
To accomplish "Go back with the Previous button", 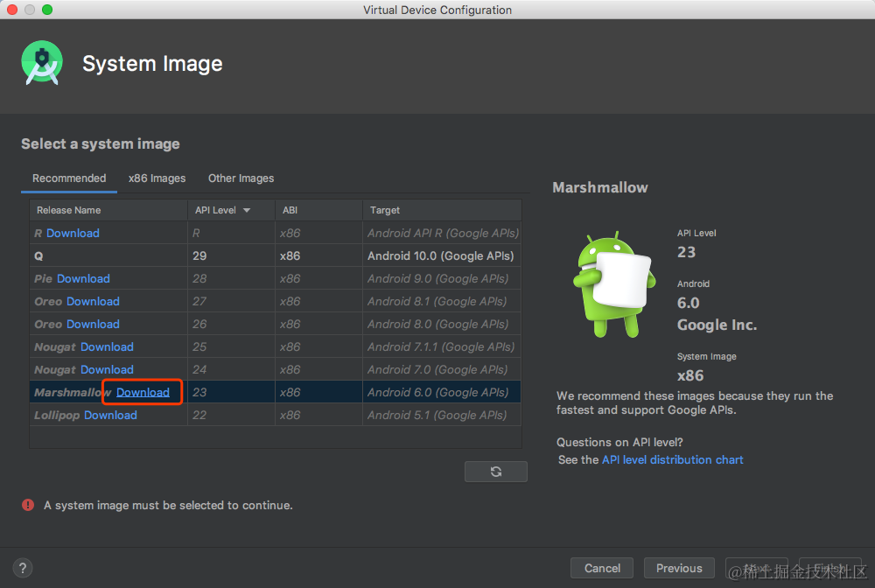I will pyautogui.click(x=679, y=568).
